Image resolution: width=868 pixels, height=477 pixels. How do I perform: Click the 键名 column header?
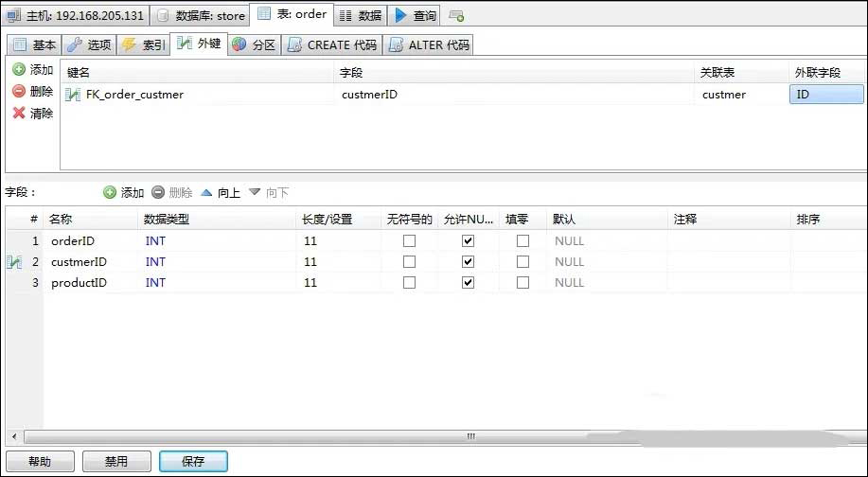click(x=198, y=73)
